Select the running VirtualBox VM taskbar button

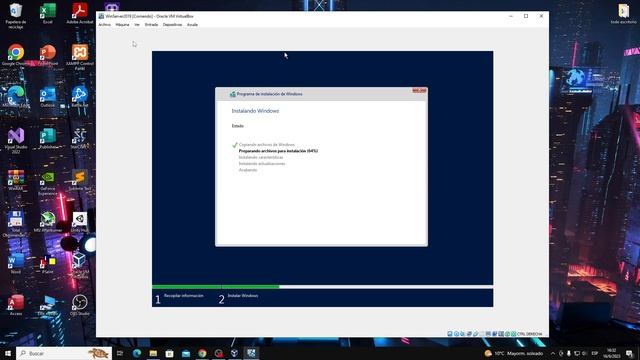tap(251, 353)
